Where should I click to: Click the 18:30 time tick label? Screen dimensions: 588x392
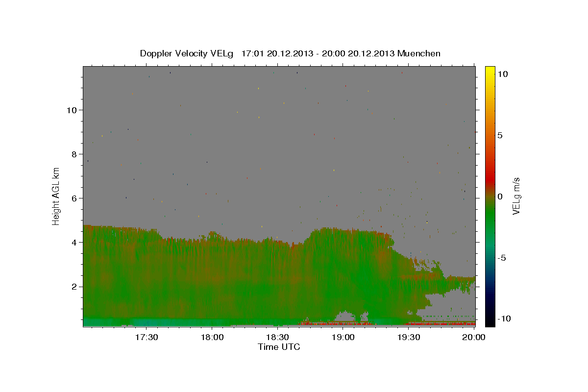pyautogui.click(x=277, y=337)
